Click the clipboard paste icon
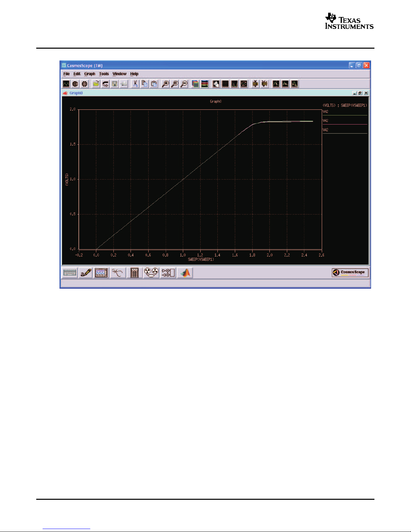This screenshot has width=411, height=532. click(x=154, y=84)
